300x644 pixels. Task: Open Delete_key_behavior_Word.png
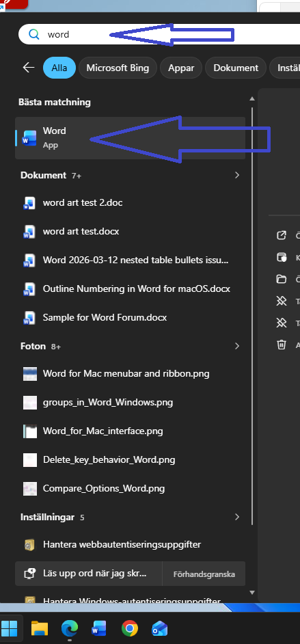point(130,460)
